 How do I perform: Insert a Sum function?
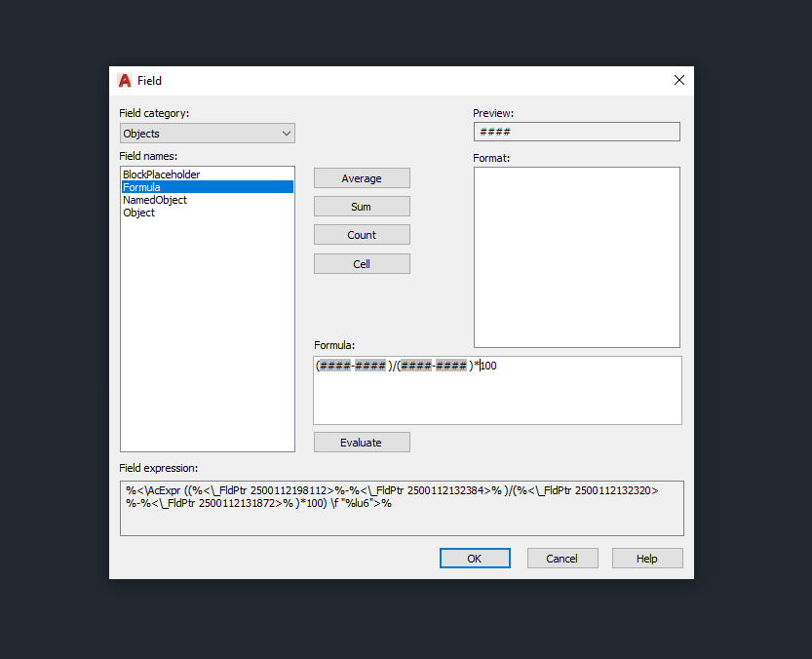(362, 207)
